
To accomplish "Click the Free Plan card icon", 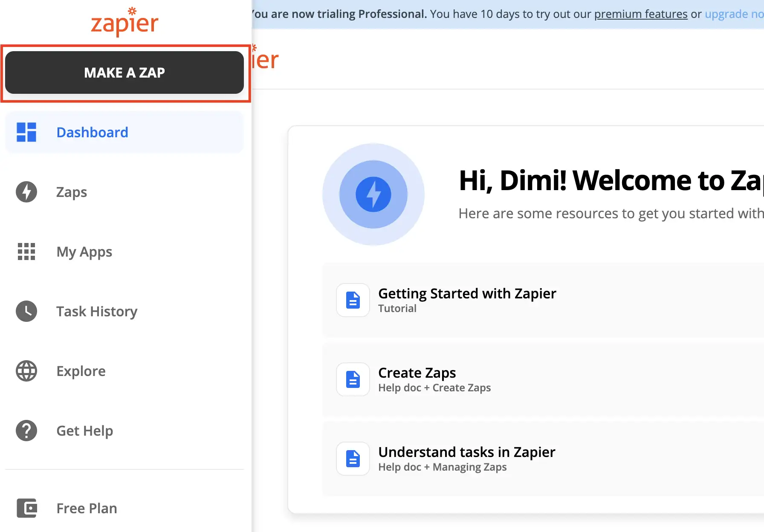I will click(26, 508).
